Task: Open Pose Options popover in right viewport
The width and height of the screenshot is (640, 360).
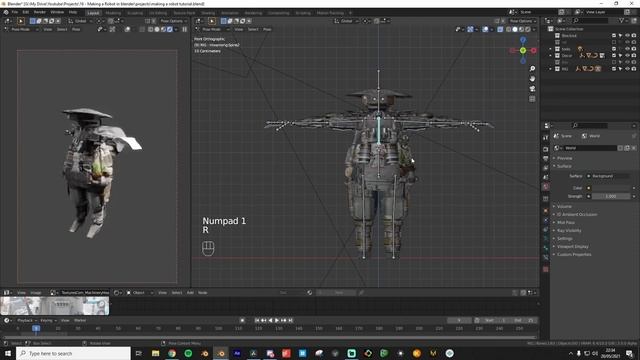Action: pyautogui.click(x=522, y=21)
